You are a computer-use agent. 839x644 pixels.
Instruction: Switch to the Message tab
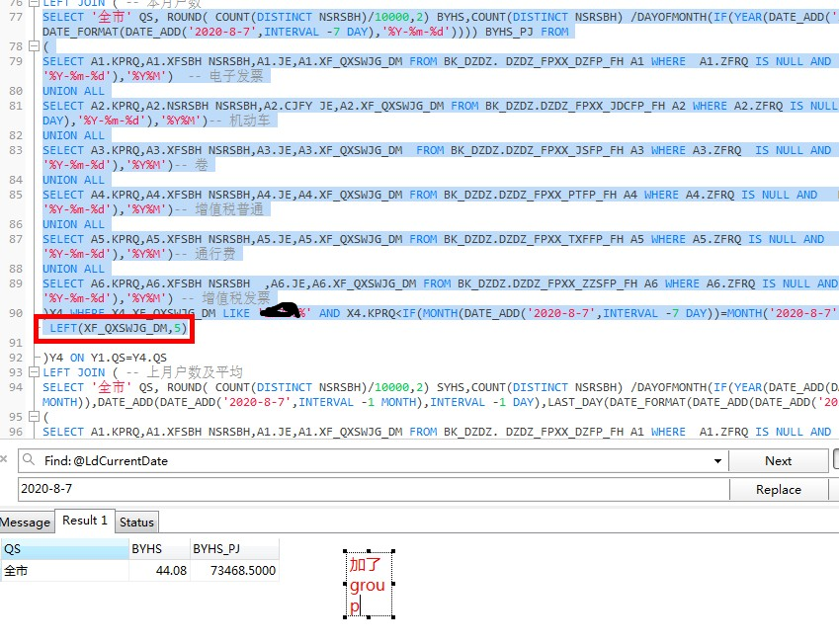click(x=26, y=522)
